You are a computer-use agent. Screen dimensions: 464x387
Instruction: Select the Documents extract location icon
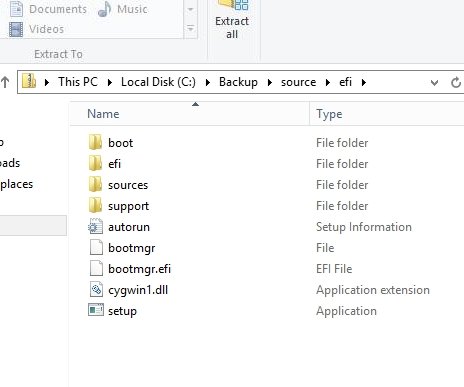(16, 9)
